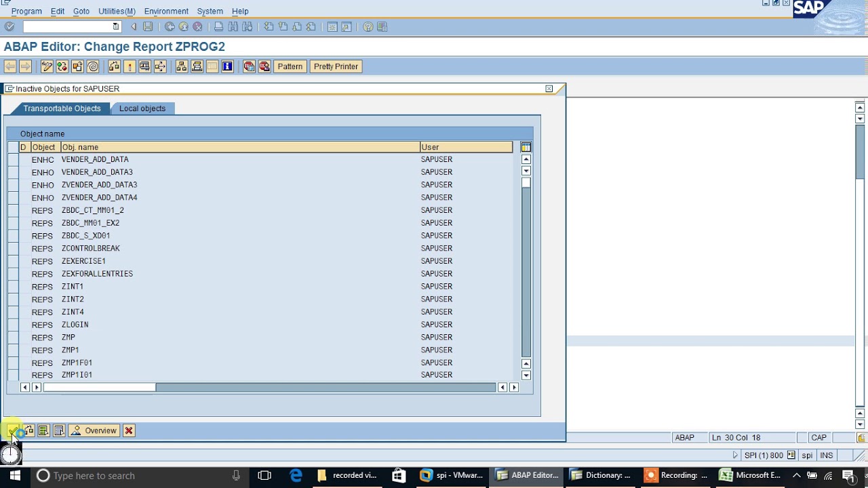Open the Goto menu

click(x=81, y=12)
